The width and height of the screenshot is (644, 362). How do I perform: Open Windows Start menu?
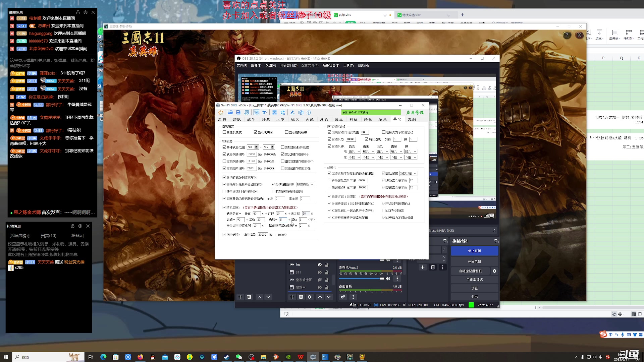(6, 357)
